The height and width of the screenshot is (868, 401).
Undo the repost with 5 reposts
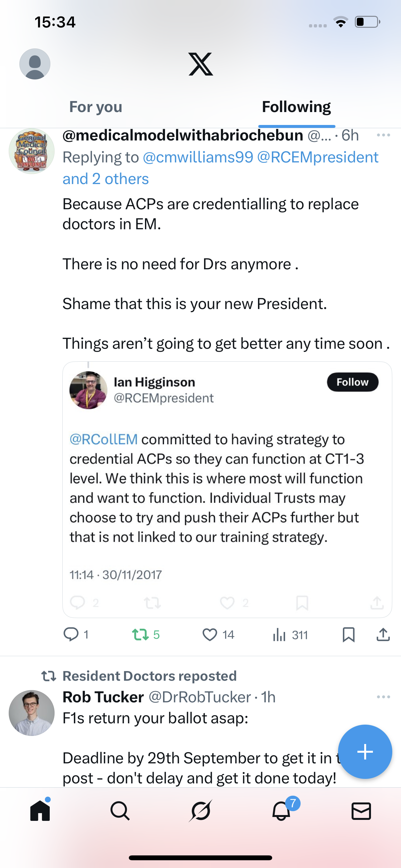pyautogui.click(x=140, y=635)
